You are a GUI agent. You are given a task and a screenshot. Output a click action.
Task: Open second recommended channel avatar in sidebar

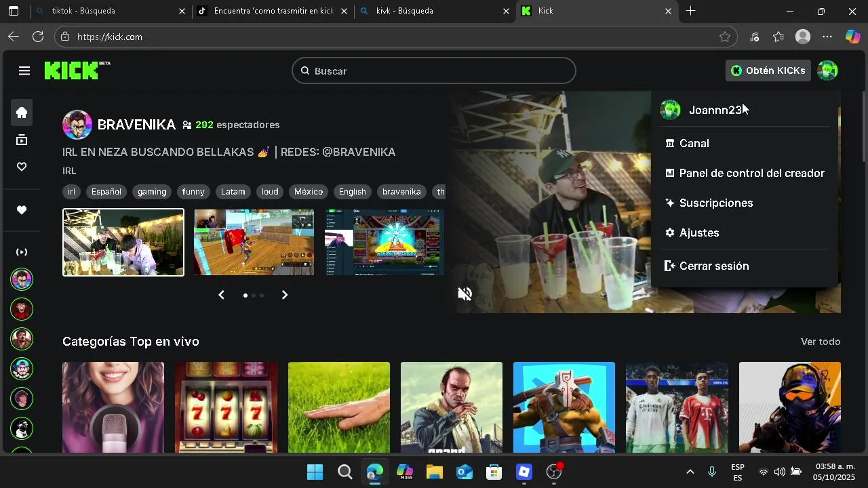coord(22,309)
